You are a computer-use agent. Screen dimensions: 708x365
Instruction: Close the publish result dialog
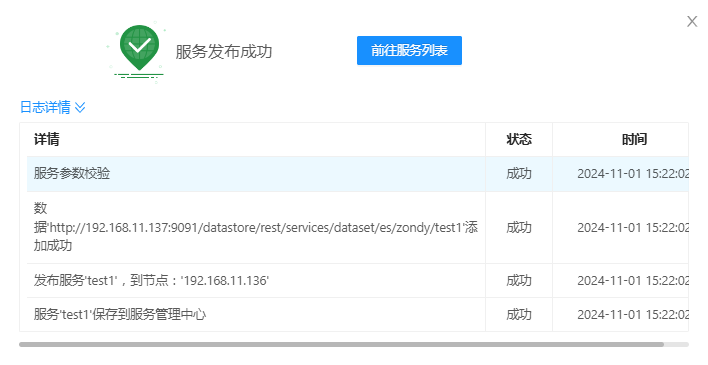pyautogui.click(x=692, y=21)
